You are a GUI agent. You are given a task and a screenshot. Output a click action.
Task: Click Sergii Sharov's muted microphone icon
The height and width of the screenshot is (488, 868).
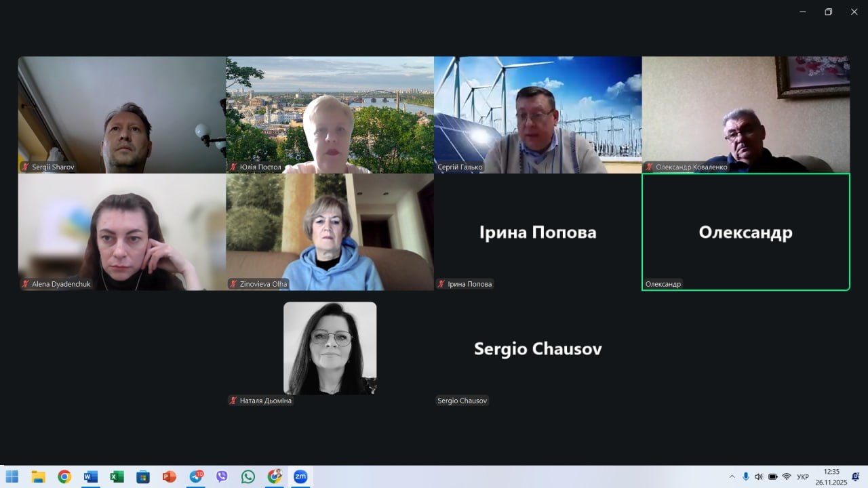tap(26, 167)
